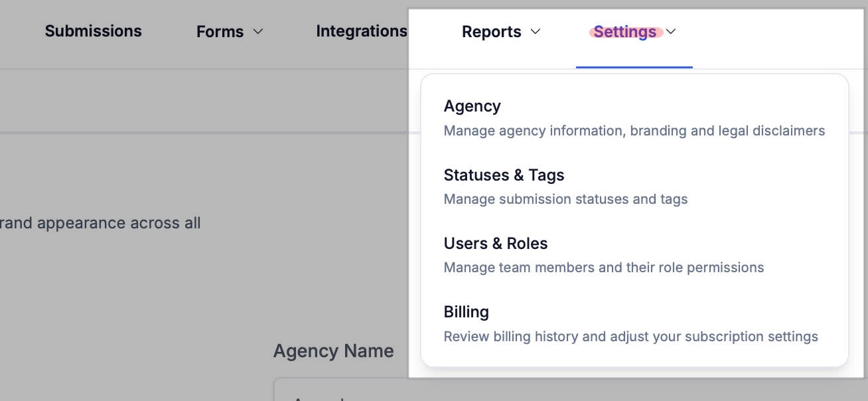Select Agency from the Settings menu
Viewport: 868px width, 401px height.
(472, 106)
